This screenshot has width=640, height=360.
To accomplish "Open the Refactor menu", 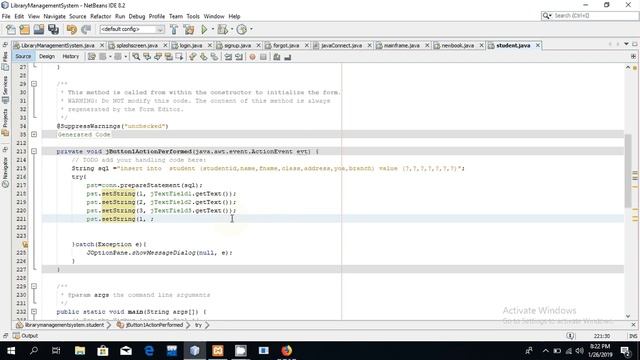I will 100,16.
